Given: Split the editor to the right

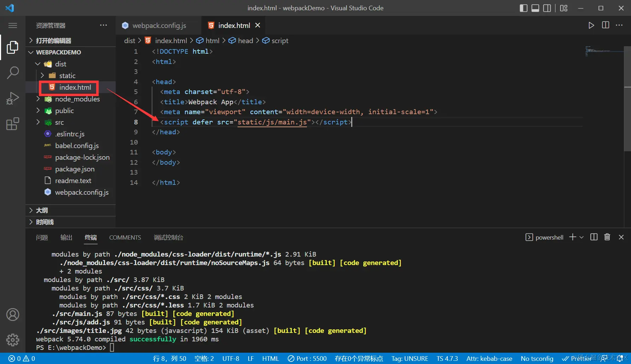Looking at the screenshot, I should [x=606, y=25].
